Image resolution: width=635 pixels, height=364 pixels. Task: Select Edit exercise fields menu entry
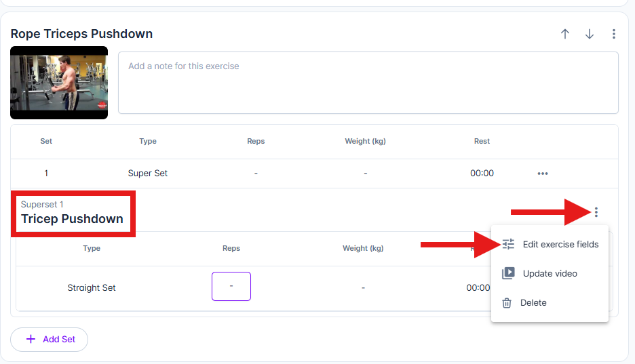click(x=550, y=244)
